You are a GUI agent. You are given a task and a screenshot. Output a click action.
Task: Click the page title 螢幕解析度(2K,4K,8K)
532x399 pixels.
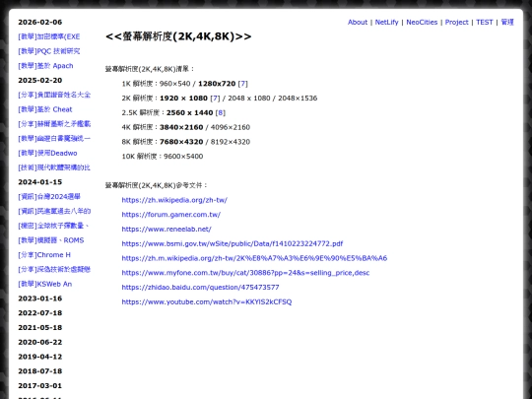click(178, 36)
